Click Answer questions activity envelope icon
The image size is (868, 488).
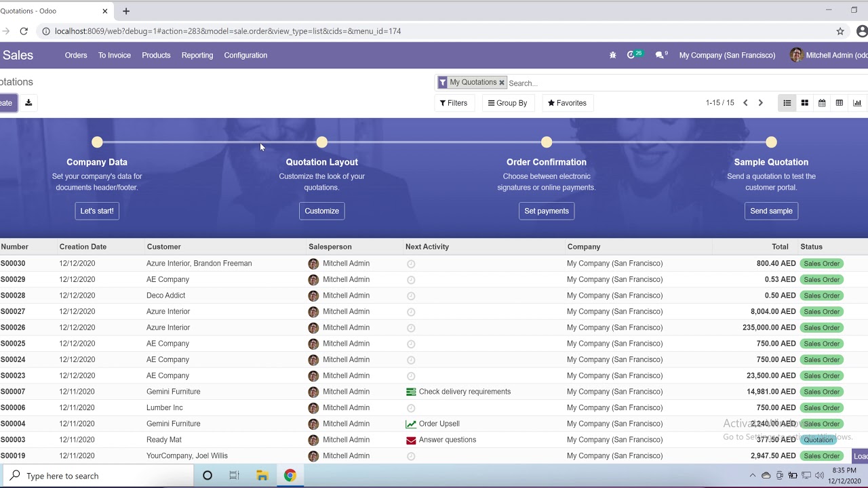[411, 440]
